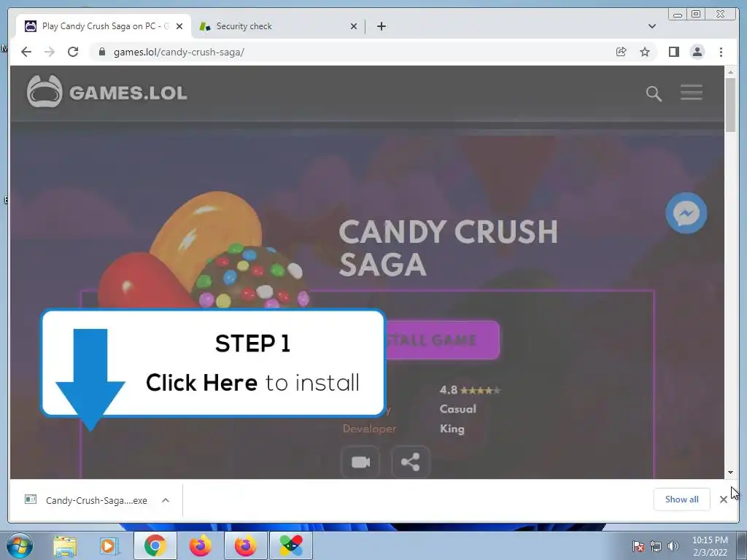Image resolution: width=747 pixels, height=560 pixels.
Task: Go back using the browser back arrow
Action: (x=26, y=52)
